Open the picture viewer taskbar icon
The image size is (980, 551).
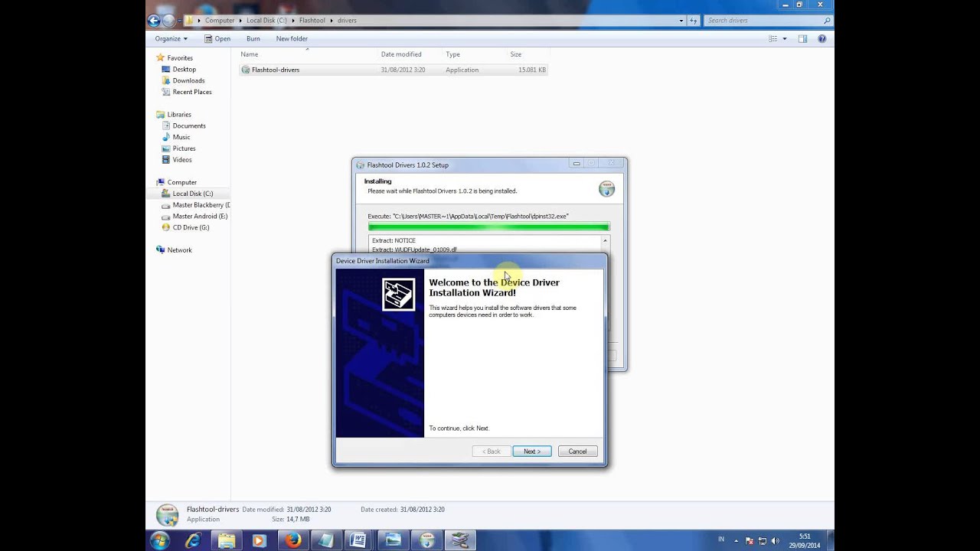click(393, 540)
